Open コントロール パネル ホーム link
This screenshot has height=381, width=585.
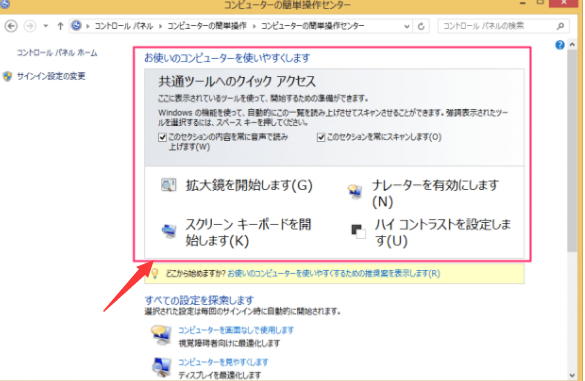(x=57, y=53)
